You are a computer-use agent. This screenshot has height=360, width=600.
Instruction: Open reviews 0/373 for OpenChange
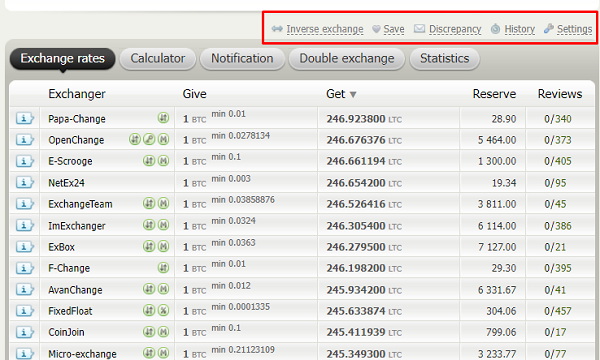pos(558,140)
